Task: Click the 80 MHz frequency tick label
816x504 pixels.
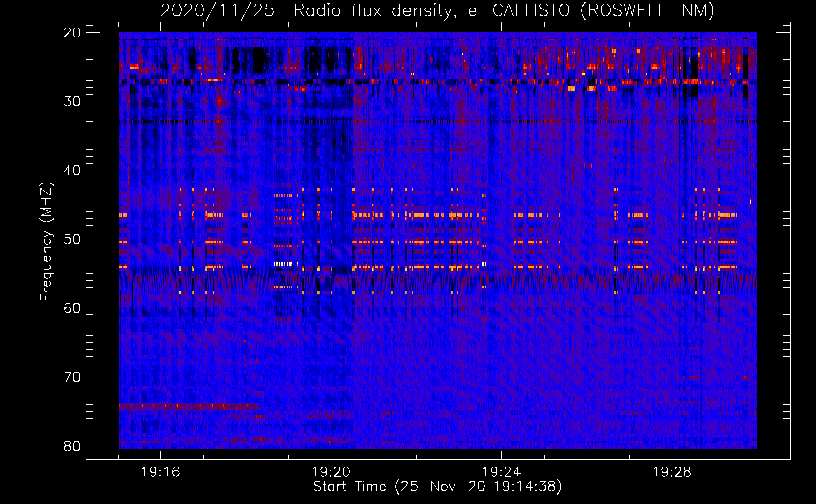Action: click(72, 446)
